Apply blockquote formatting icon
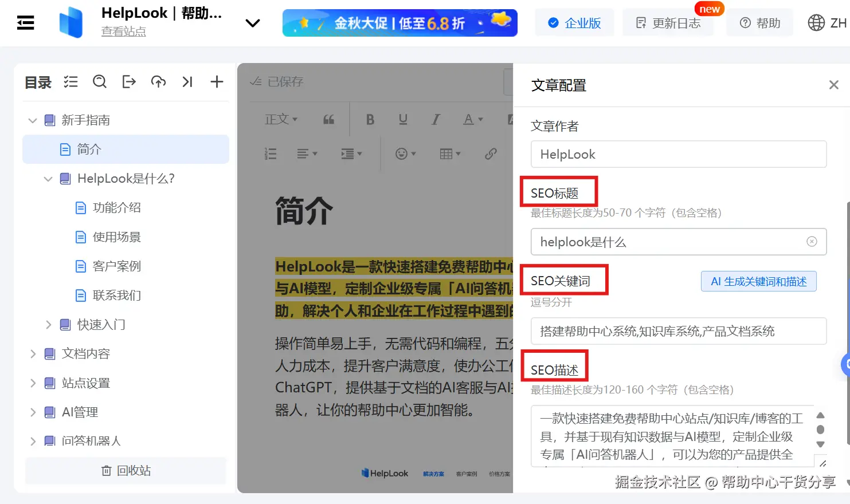The height and width of the screenshot is (504, 850). click(329, 119)
